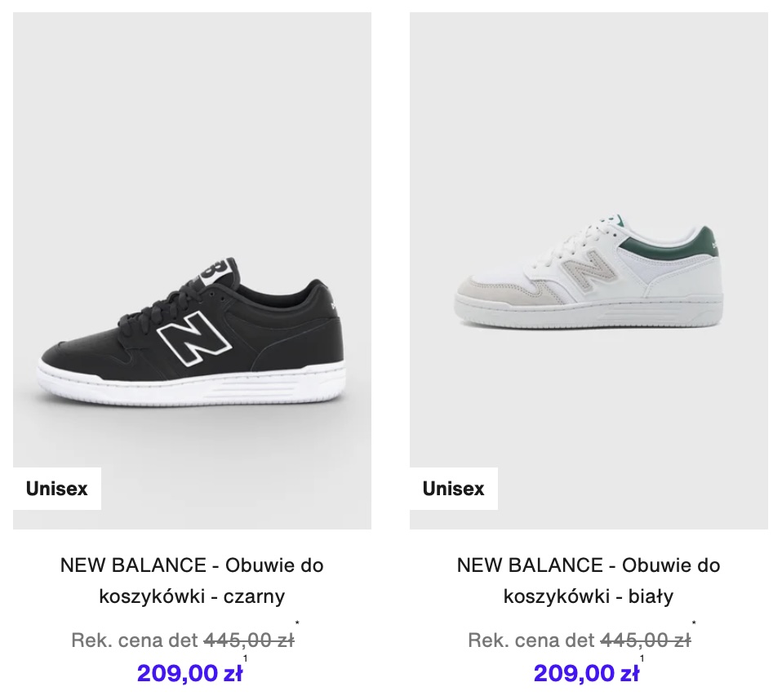The height and width of the screenshot is (700, 782).
Task: Click the Rek. cena det label under white shoe
Action: coord(531,640)
